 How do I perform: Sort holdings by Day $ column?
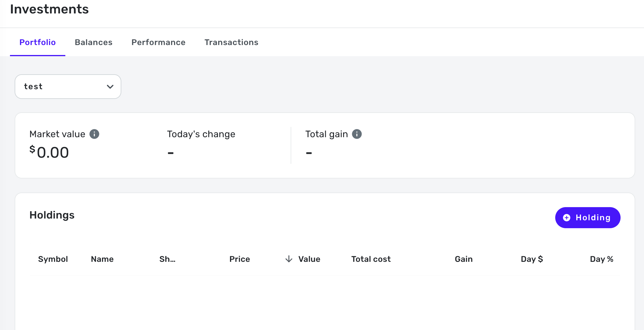531,259
